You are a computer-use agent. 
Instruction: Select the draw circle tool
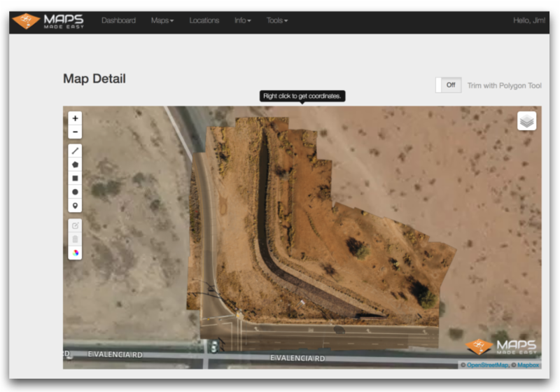pos(75,192)
